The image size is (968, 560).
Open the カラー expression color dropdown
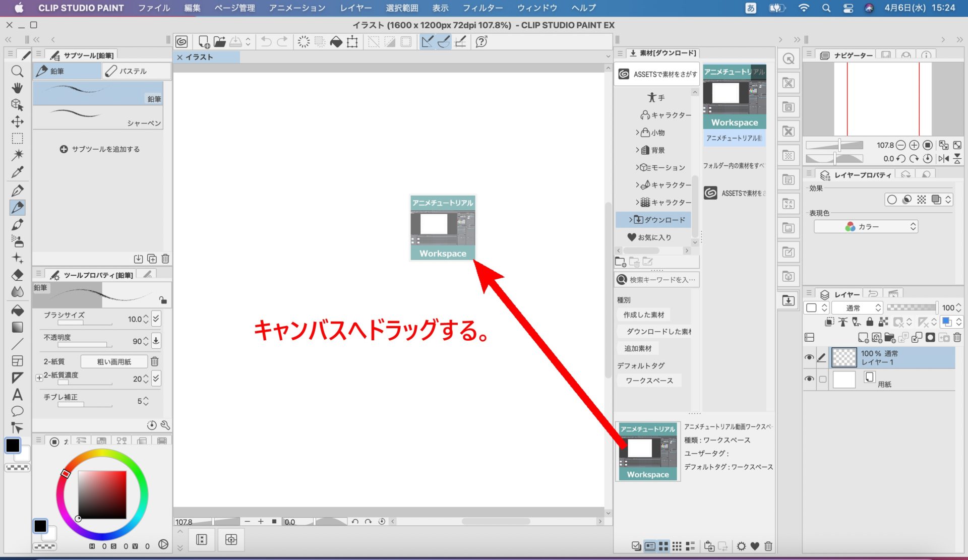(x=866, y=227)
